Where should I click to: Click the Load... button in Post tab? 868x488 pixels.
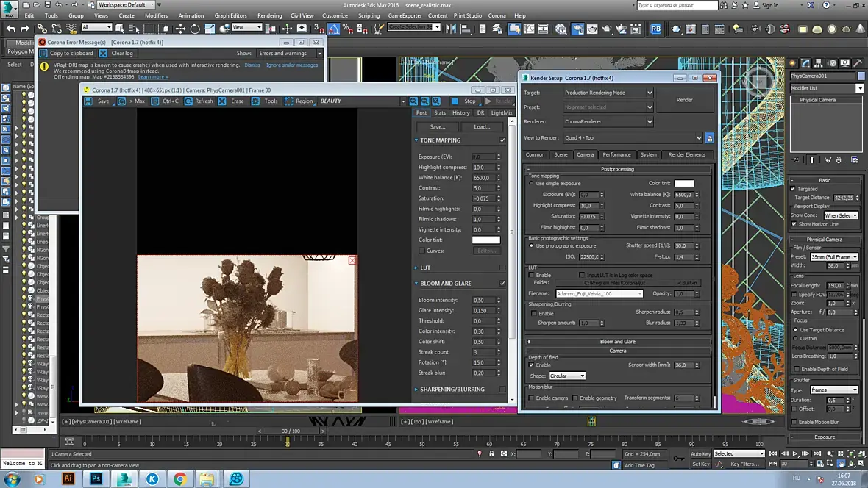[x=482, y=126]
